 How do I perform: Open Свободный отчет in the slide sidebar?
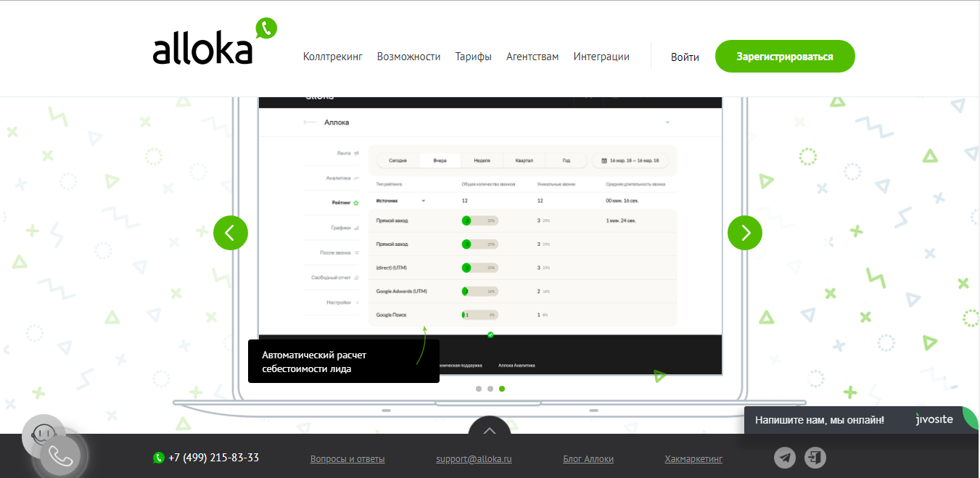[335, 277]
